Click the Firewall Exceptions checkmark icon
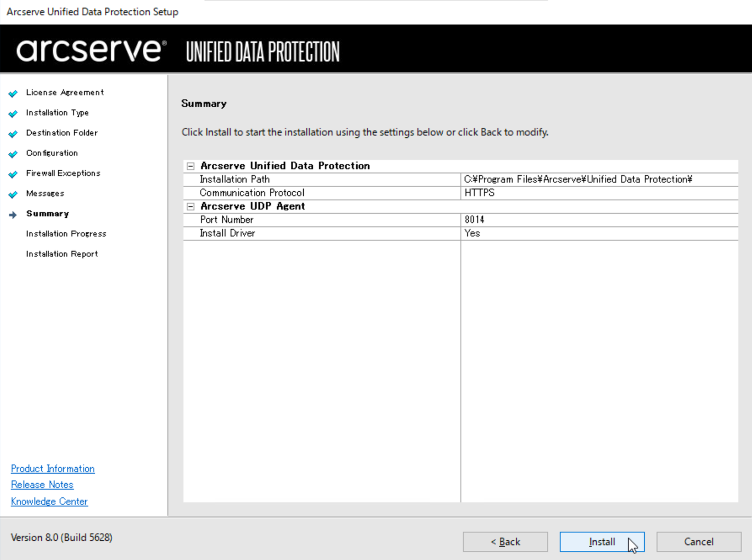The height and width of the screenshot is (560, 752). pyautogui.click(x=13, y=174)
